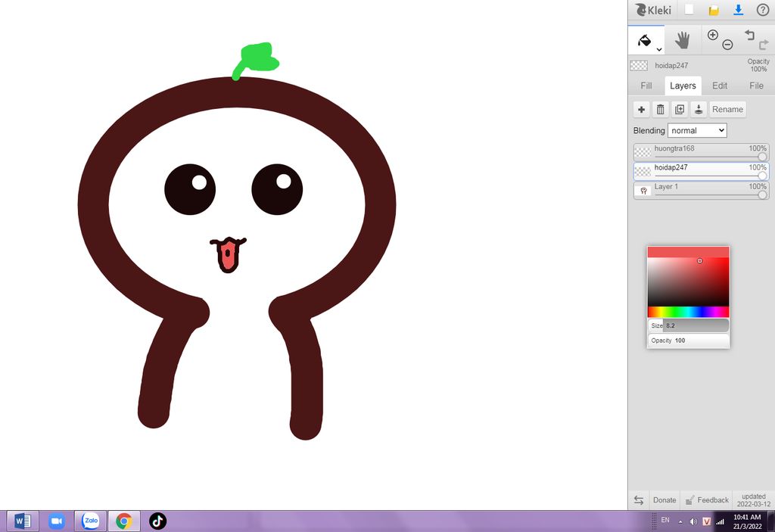Select the huongtra168 layer

[x=701, y=152]
